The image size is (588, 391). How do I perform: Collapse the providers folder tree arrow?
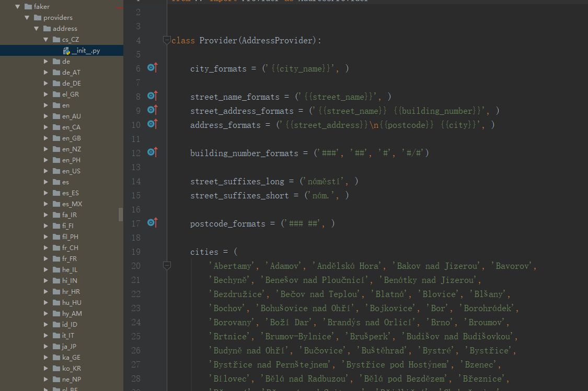[27, 18]
